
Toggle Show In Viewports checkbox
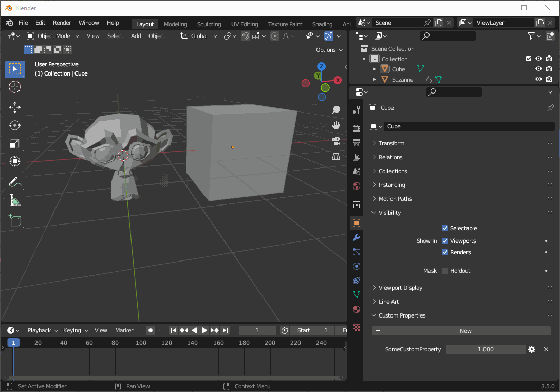coord(445,241)
